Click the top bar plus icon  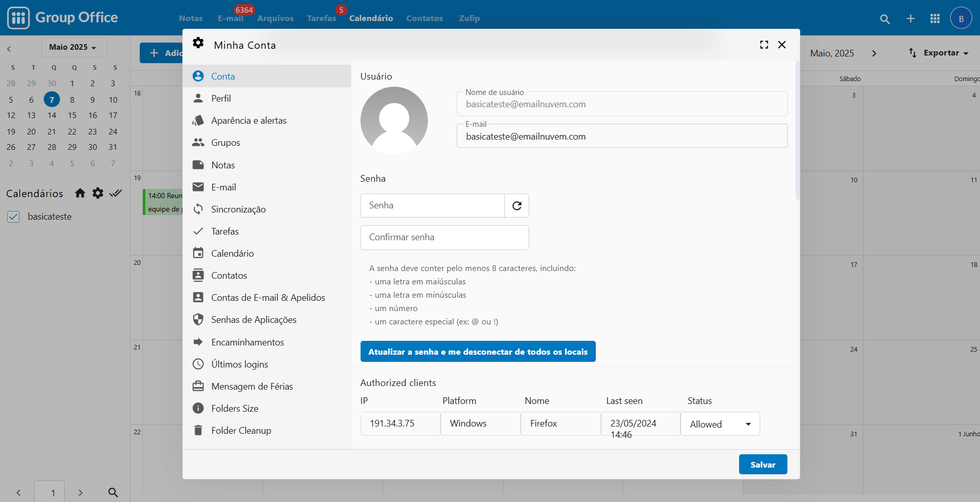[910, 19]
